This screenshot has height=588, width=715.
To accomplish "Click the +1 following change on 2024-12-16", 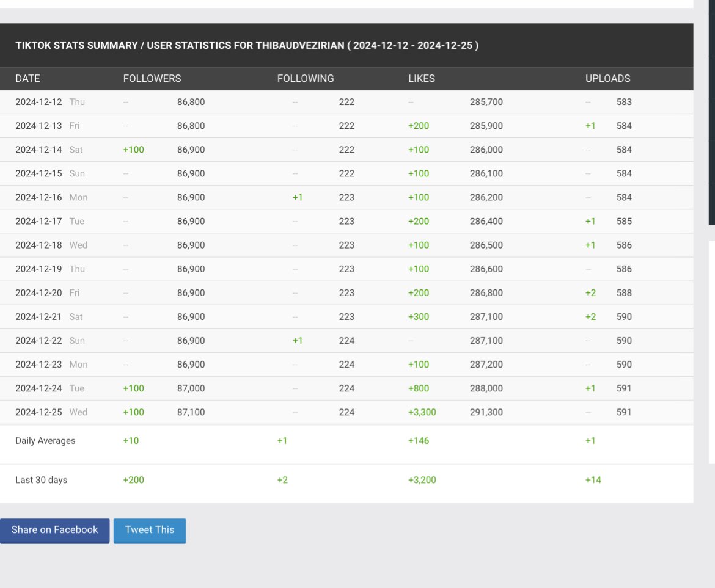I will [298, 197].
